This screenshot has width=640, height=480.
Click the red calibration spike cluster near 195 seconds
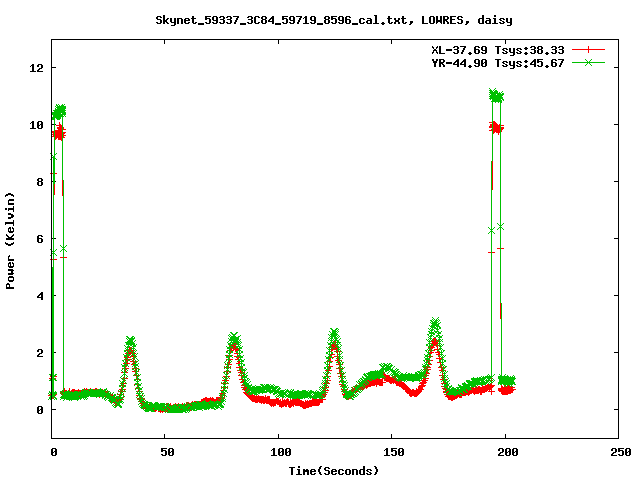click(x=496, y=128)
